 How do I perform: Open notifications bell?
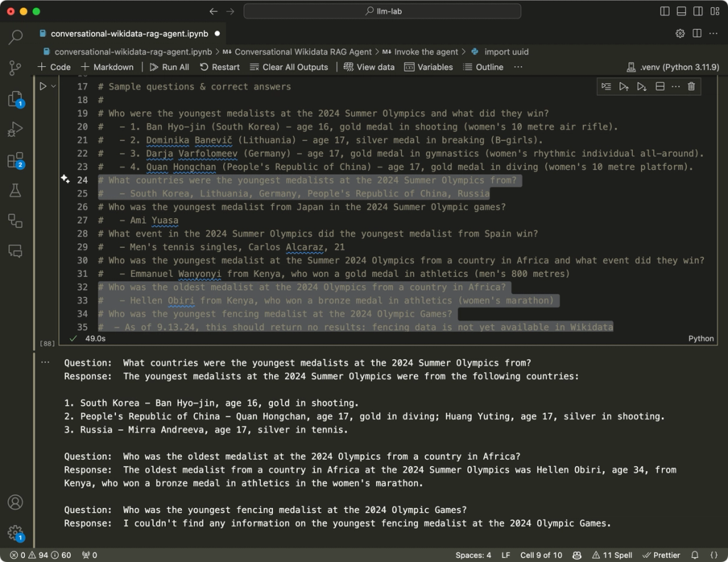click(695, 555)
